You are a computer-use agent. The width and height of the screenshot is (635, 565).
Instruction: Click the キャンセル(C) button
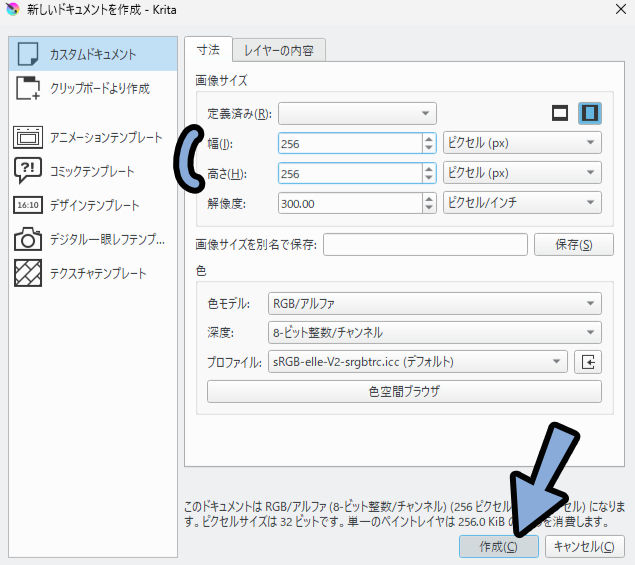[x=584, y=547]
